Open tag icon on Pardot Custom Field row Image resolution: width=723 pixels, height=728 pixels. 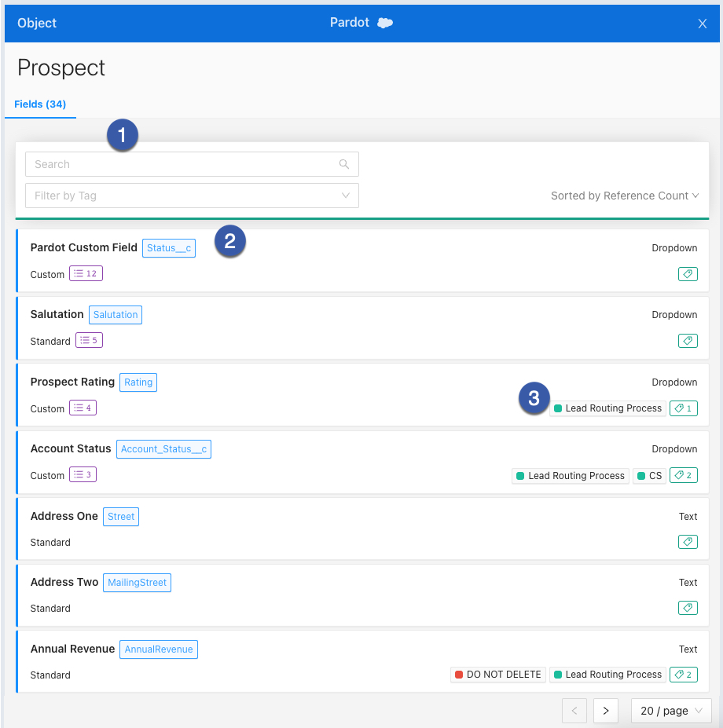pyautogui.click(x=688, y=274)
